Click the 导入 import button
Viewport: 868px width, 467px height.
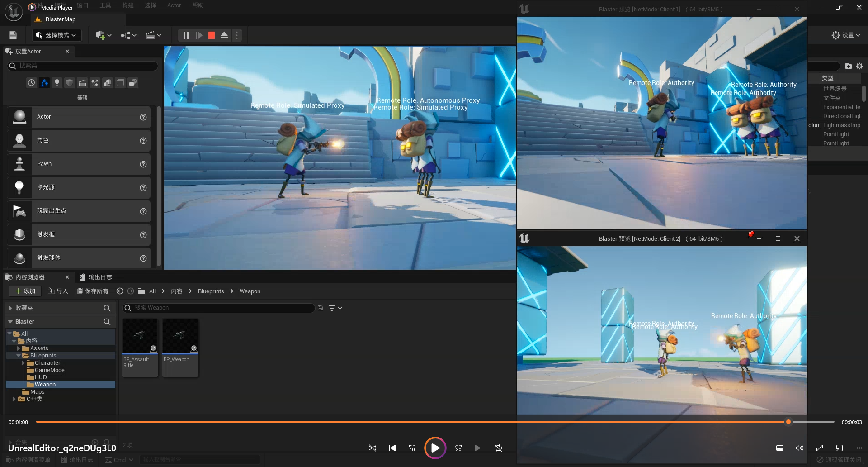click(x=58, y=291)
